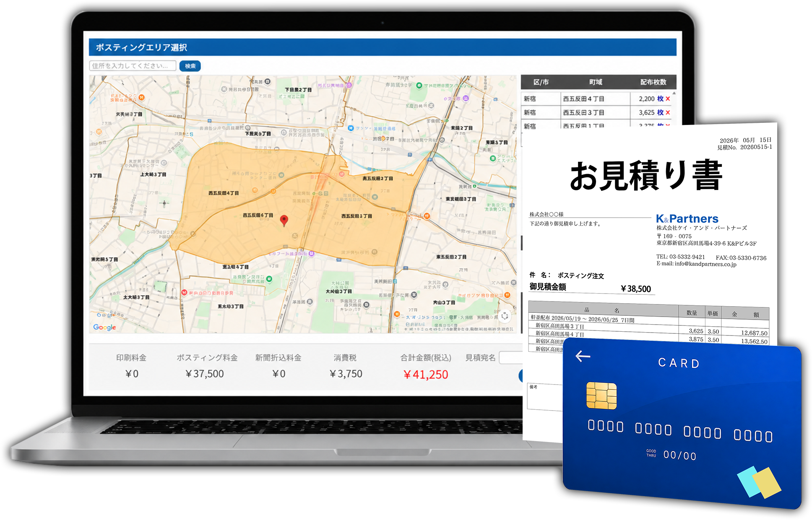Image resolution: width=812 pixels, height=520 pixels.
Task: Click the 00/00 expiry date on the card
Action: (680, 455)
